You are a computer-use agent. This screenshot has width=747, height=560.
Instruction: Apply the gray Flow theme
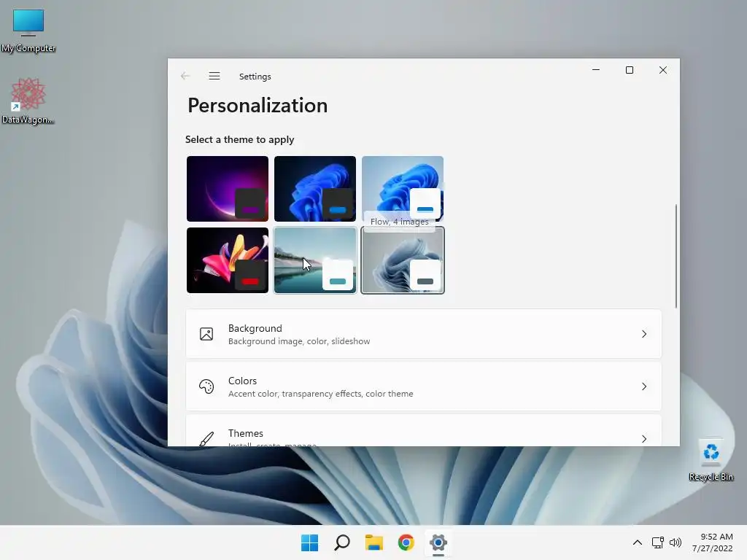403,260
